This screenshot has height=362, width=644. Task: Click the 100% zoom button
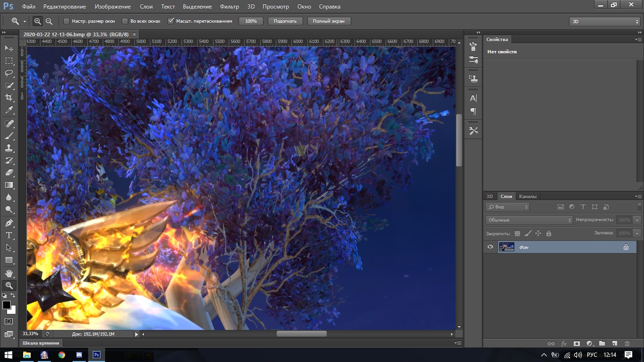click(251, 21)
